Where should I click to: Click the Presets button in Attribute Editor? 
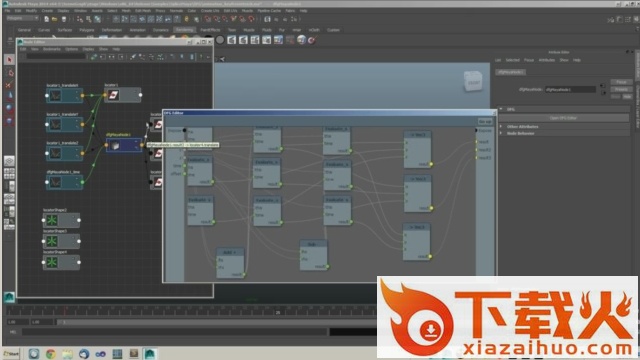pyautogui.click(x=621, y=89)
